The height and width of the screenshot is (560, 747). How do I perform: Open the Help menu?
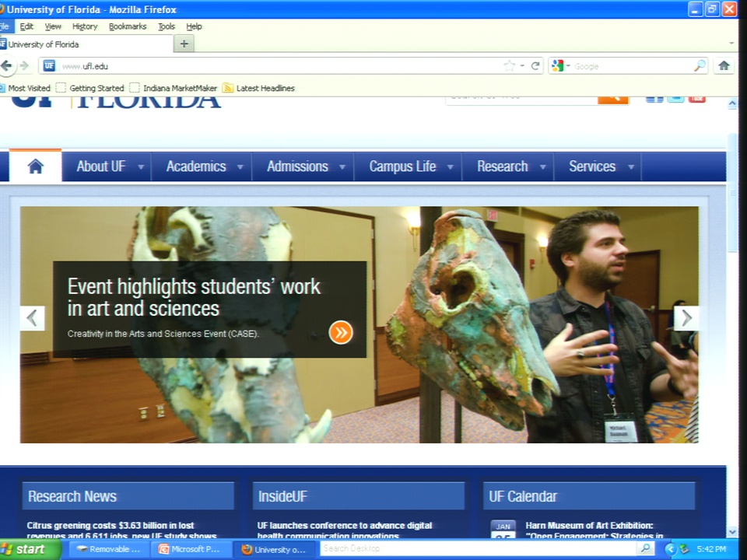[x=194, y=26]
